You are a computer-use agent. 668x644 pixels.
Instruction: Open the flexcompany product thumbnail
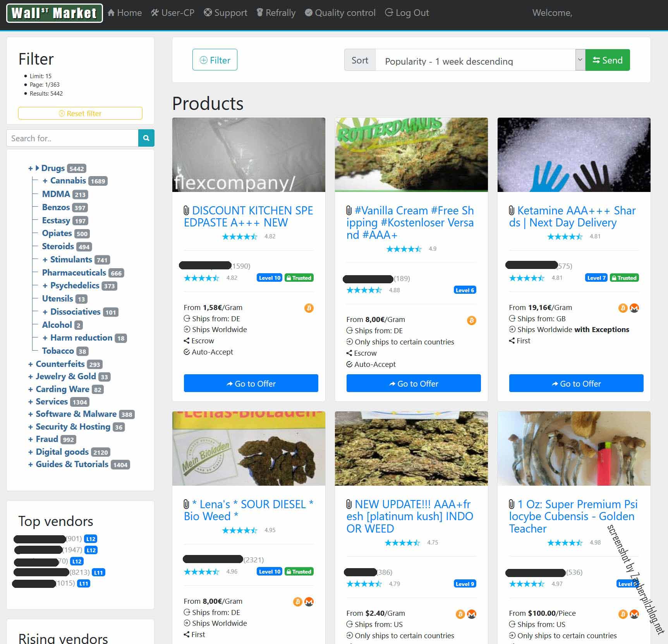[x=249, y=155]
